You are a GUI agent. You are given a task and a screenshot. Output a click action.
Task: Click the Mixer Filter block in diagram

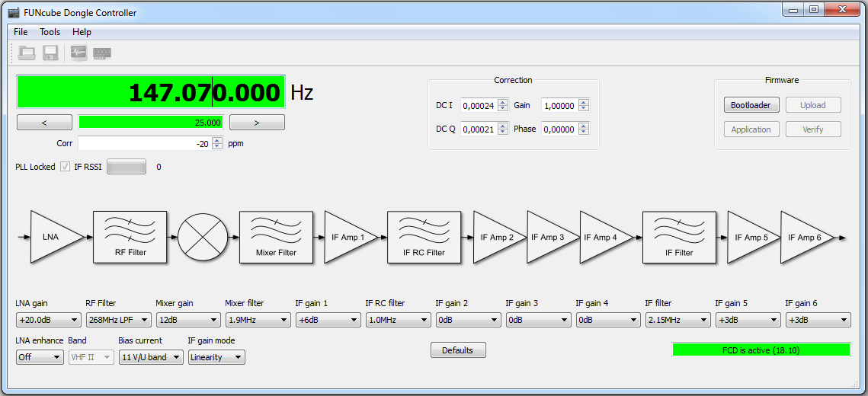click(276, 237)
